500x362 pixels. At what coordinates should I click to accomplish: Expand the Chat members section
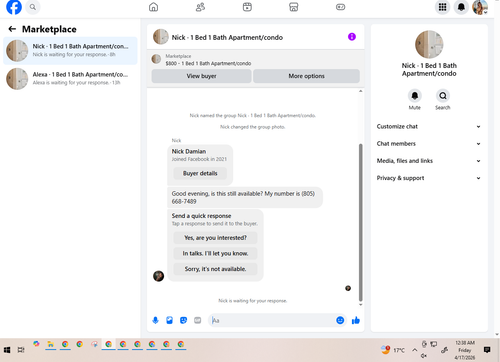429,144
